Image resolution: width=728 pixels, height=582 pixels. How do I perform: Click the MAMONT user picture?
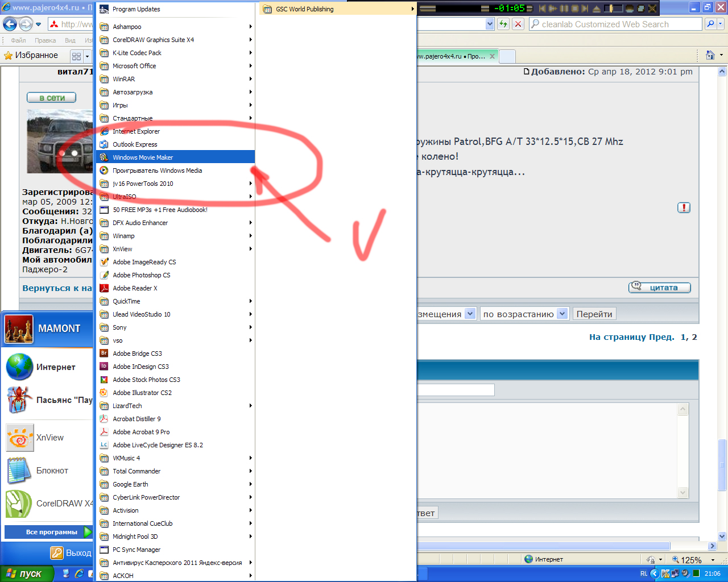click(19, 330)
